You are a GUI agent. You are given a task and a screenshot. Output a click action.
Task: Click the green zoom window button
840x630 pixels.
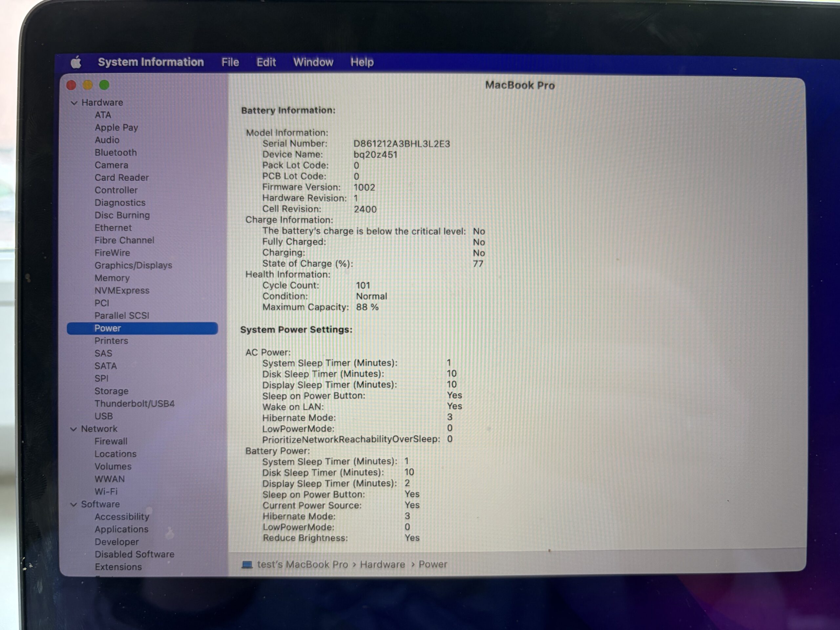104,85
